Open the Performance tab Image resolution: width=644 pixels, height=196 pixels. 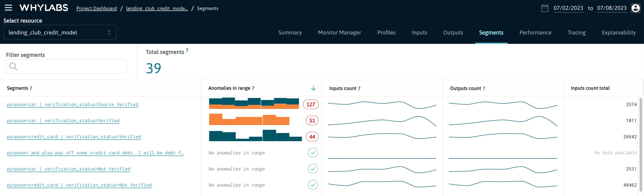pos(535,33)
